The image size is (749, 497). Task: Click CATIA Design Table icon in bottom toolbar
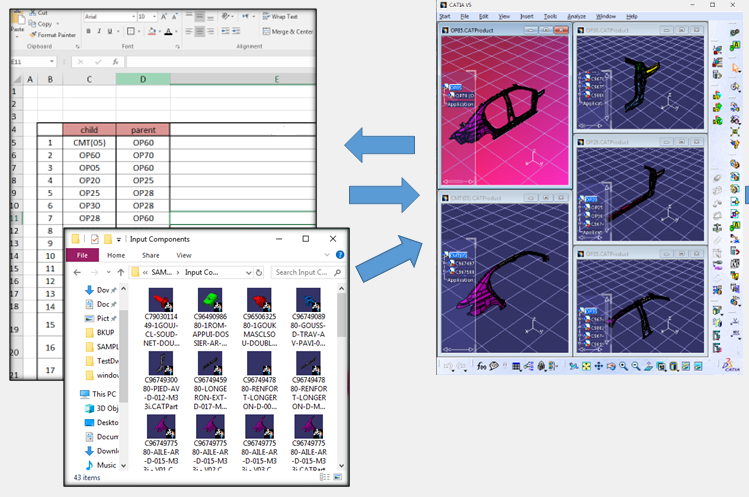[x=516, y=367]
